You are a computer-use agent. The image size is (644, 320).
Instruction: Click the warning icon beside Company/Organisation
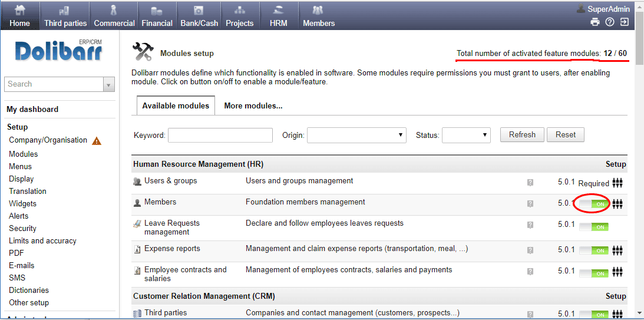(x=97, y=141)
